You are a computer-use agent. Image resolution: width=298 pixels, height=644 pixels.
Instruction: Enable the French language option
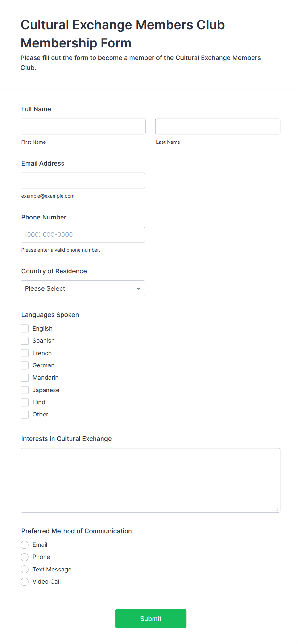tap(24, 353)
